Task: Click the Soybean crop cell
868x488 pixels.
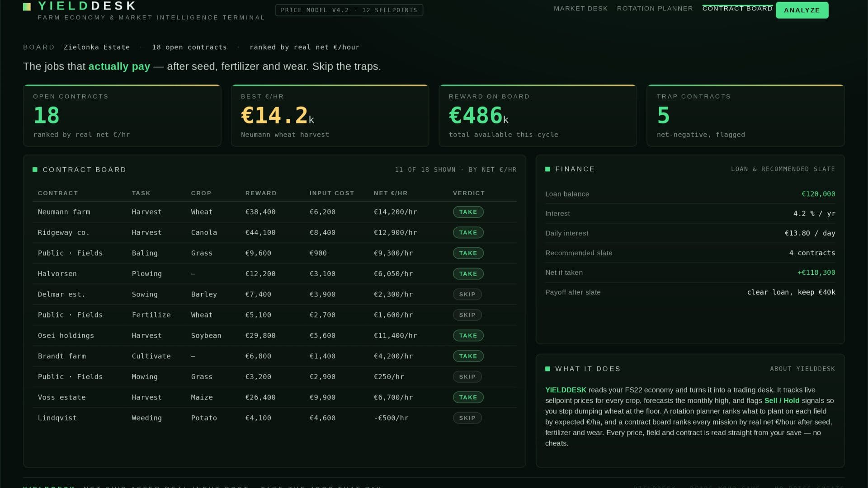Action: tap(206, 336)
